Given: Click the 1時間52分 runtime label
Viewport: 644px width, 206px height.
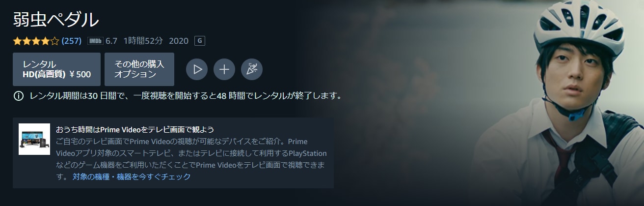Looking at the screenshot, I should (x=143, y=41).
